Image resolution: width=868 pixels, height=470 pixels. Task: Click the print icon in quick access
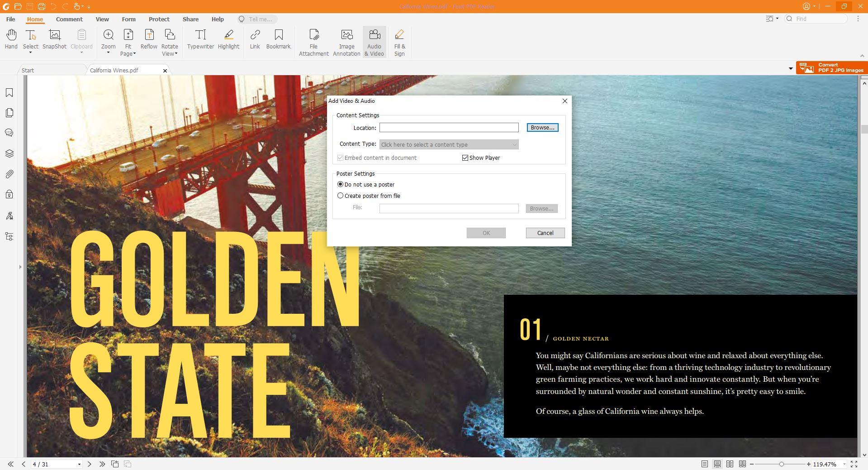click(x=41, y=6)
